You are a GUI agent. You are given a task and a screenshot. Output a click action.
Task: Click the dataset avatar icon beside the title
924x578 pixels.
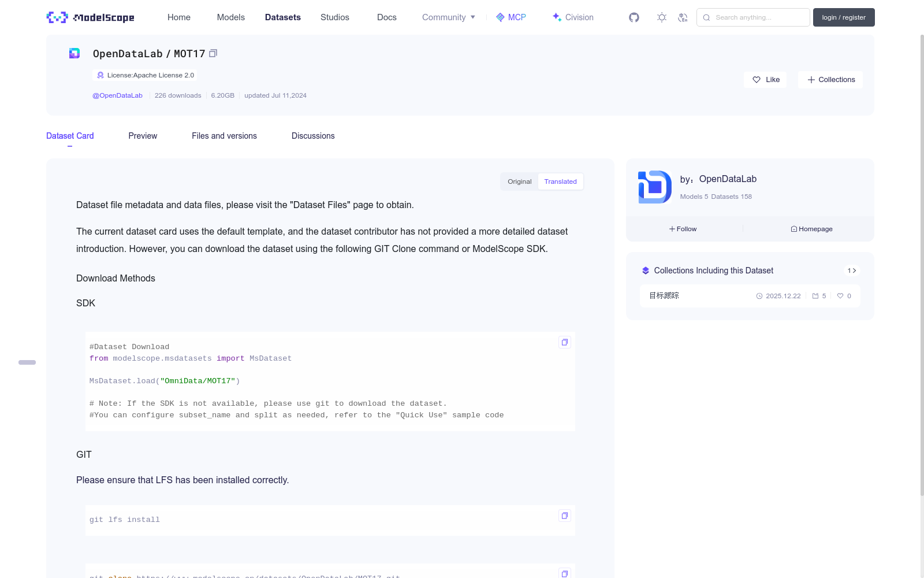74,53
